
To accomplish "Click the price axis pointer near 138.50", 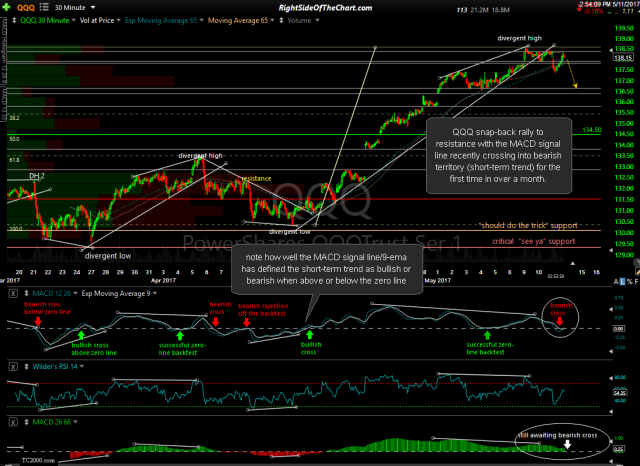I will tap(611, 49).
